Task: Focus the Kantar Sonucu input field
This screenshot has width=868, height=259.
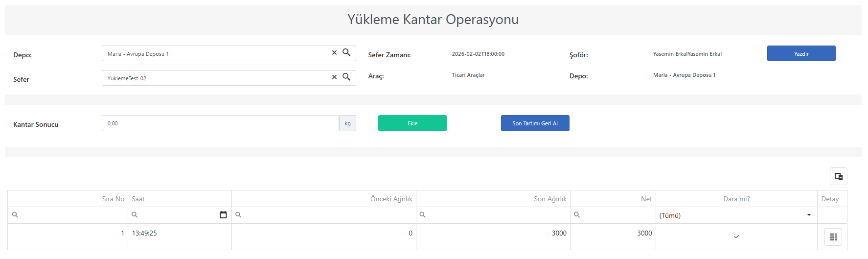Action: click(220, 123)
